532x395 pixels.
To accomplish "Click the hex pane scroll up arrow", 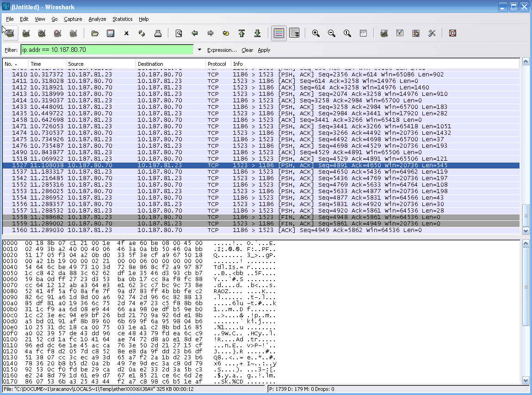I will pos(526,244).
